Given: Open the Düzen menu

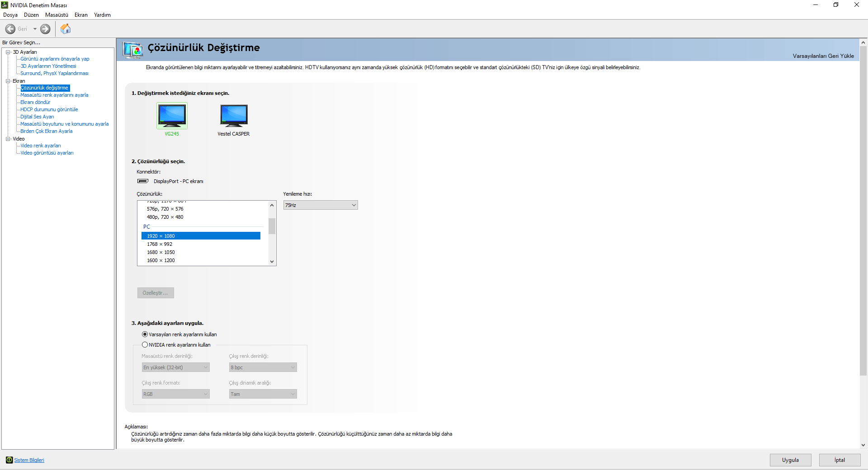Looking at the screenshot, I should [31, 15].
